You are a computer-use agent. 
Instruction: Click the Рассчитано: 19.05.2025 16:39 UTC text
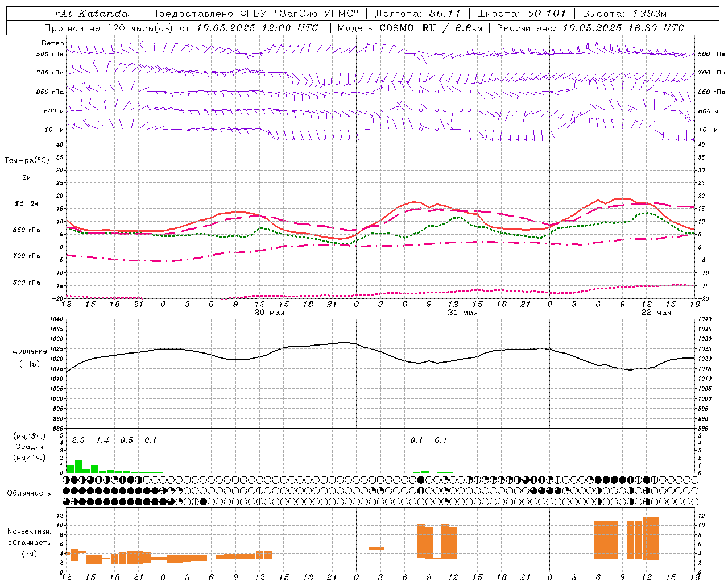[590, 28]
